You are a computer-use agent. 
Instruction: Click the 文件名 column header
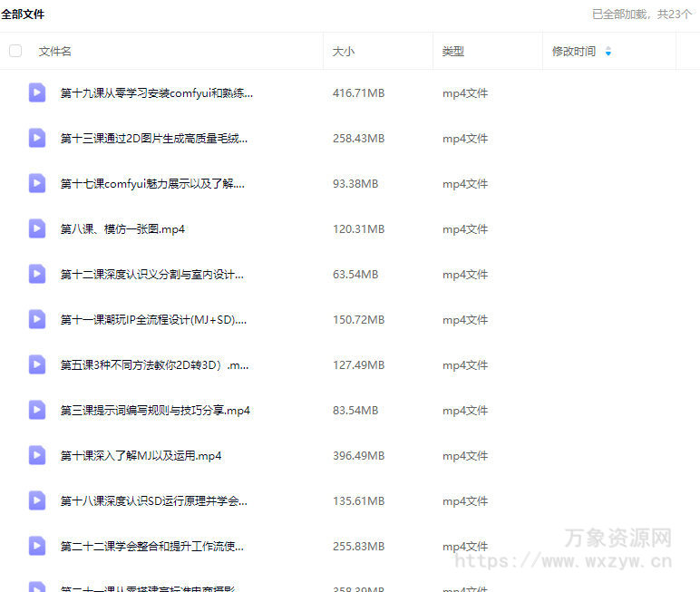[55, 52]
